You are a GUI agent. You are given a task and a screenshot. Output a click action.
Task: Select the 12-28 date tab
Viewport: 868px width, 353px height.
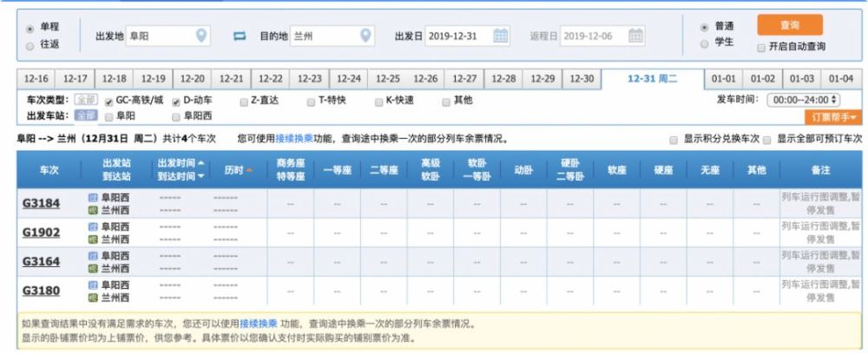503,79
